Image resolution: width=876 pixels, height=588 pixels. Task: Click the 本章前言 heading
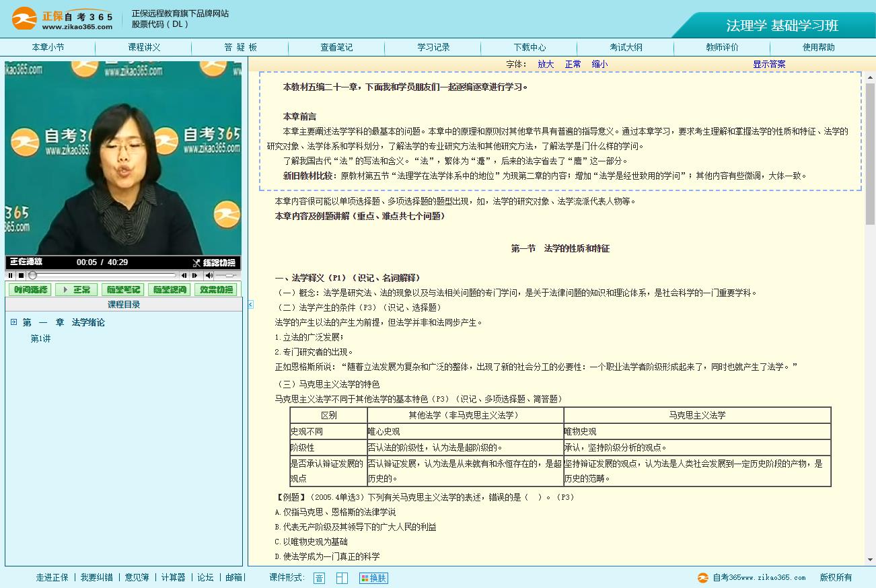299,116
